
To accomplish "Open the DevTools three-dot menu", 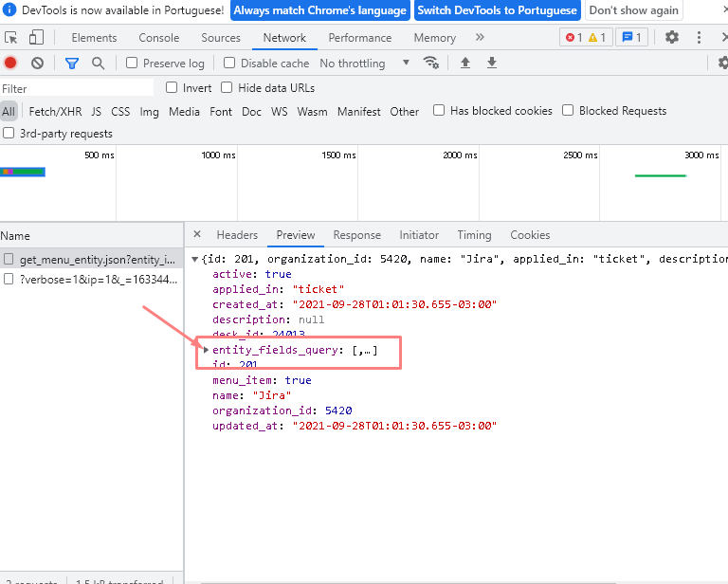I will click(x=699, y=38).
